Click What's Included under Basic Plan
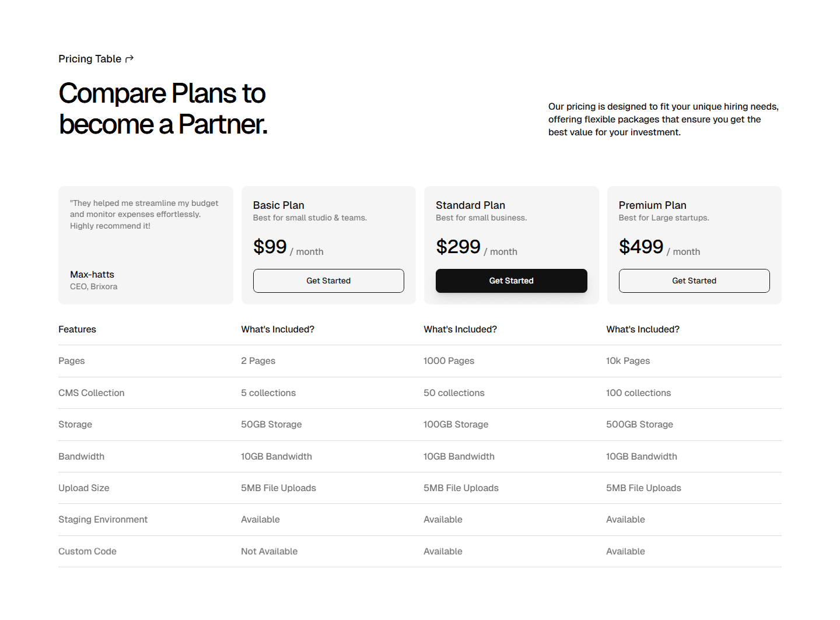 click(x=278, y=329)
